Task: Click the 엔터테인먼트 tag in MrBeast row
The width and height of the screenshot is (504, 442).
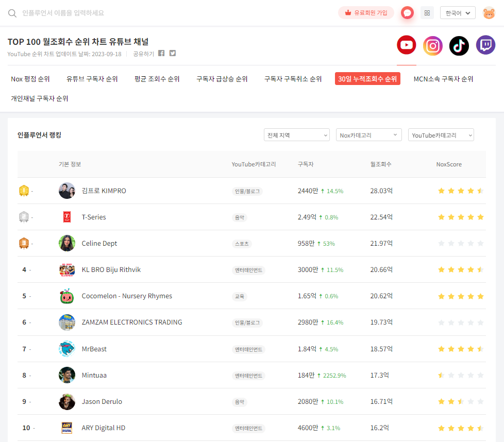Action: click(x=248, y=349)
